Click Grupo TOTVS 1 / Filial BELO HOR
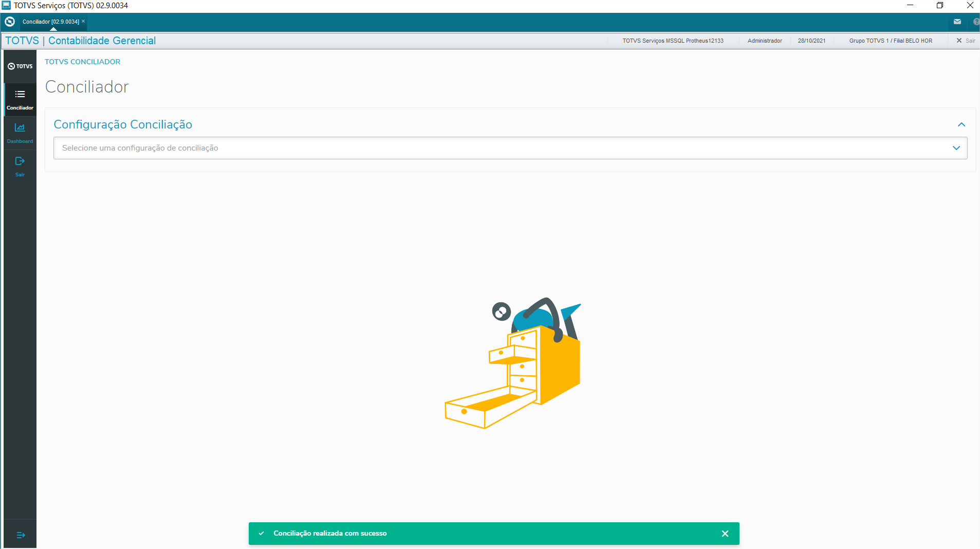The image size is (980, 549). coord(891,41)
